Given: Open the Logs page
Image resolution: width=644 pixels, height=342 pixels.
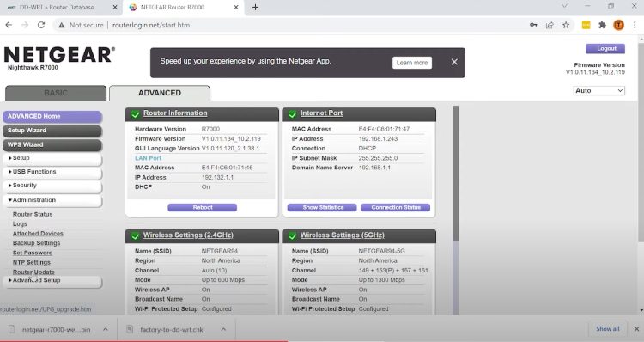Looking at the screenshot, I should pos(20,224).
